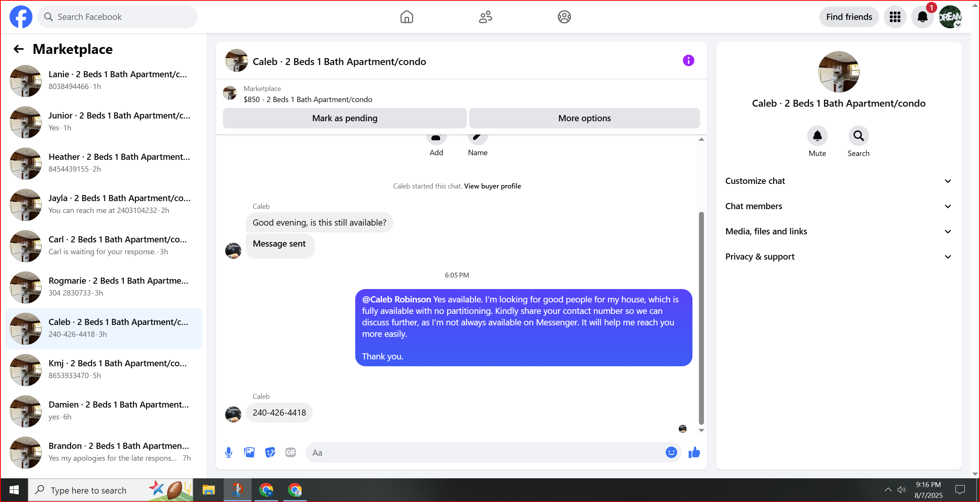Open the nine-dot Menu grid icon

[x=895, y=17]
